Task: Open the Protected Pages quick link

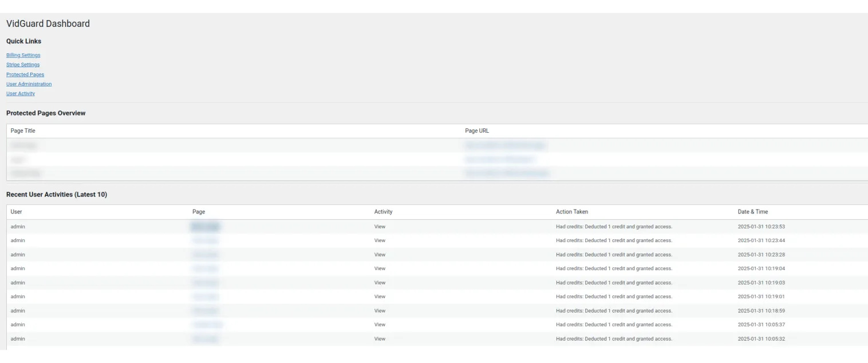Action: tap(25, 74)
